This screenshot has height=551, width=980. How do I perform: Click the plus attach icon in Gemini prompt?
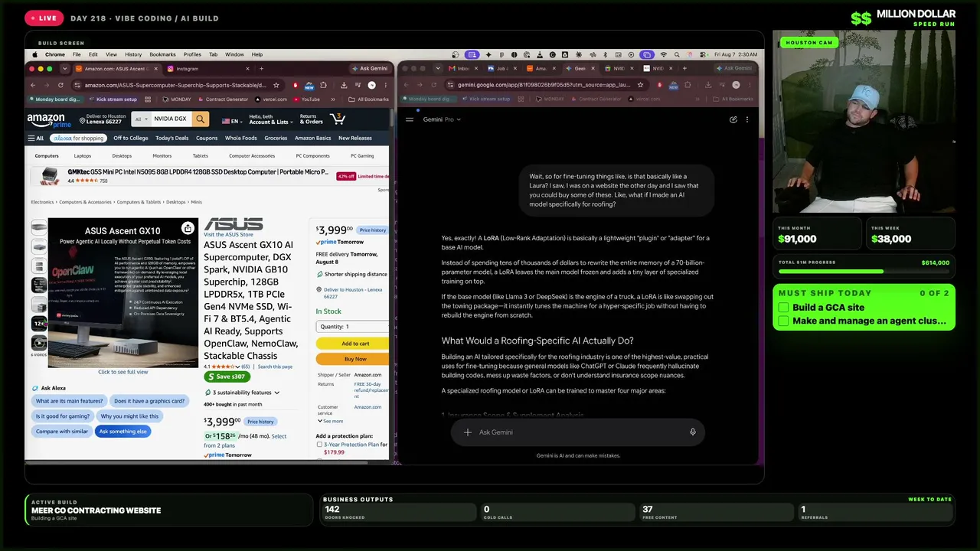pos(467,432)
